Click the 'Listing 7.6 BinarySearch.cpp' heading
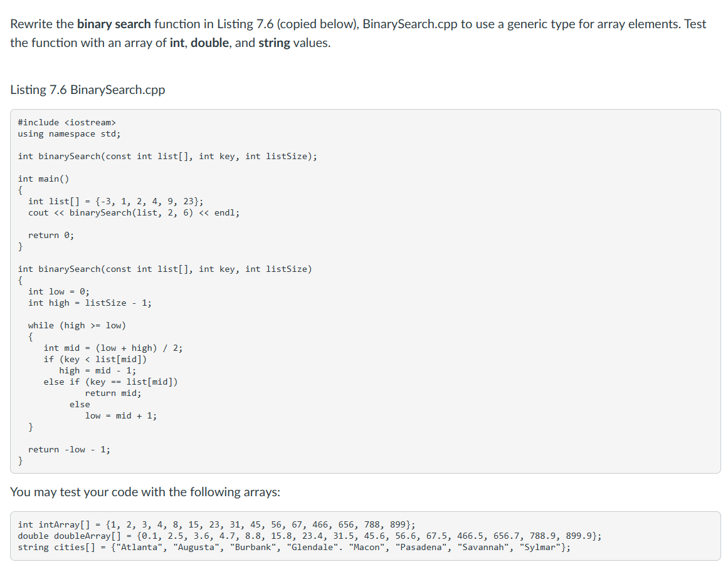Image resolution: width=728 pixels, height=567 pixels. [88, 90]
